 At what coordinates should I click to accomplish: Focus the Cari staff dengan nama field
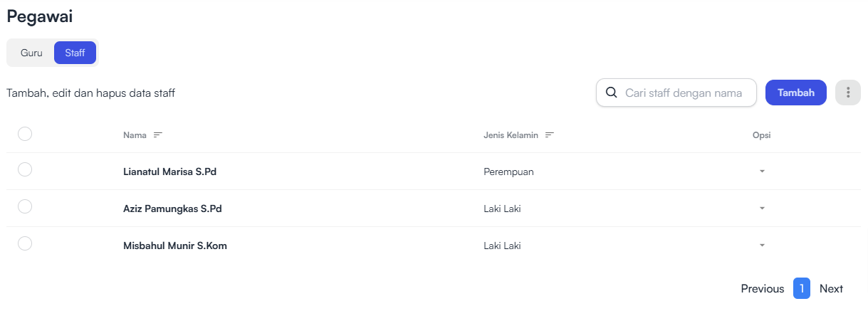(x=676, y=93)
